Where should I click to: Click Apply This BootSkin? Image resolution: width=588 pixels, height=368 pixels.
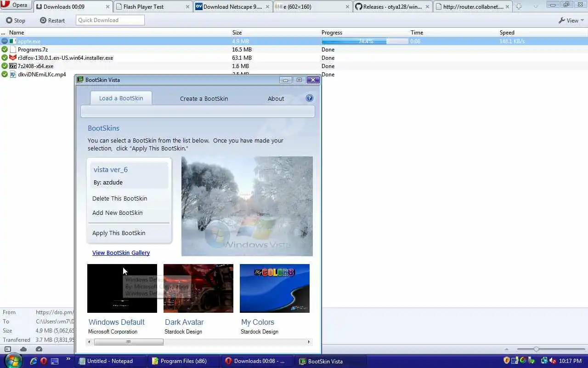tap(119, 233)
